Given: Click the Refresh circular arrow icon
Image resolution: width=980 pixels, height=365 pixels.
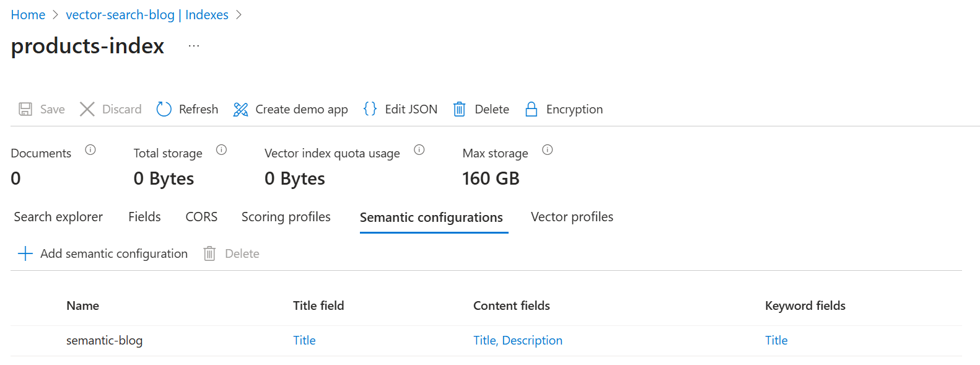Looking at the screenshot, I should click(164, 109).
